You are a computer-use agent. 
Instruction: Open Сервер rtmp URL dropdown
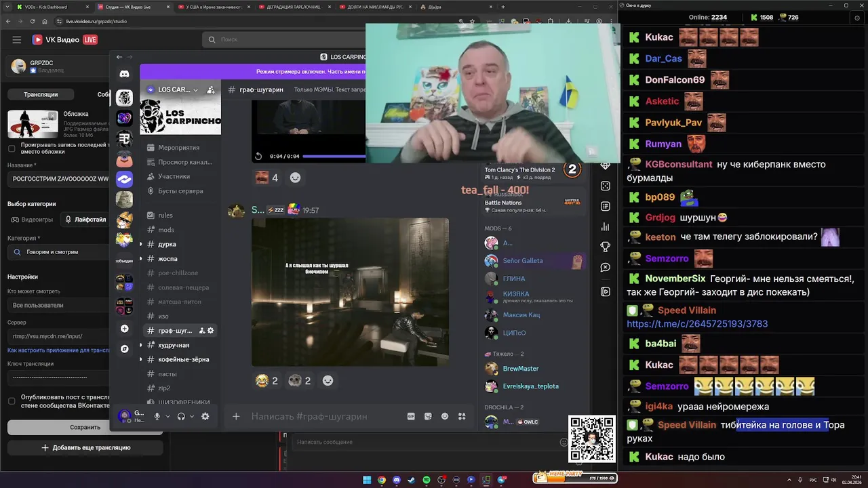58,336
